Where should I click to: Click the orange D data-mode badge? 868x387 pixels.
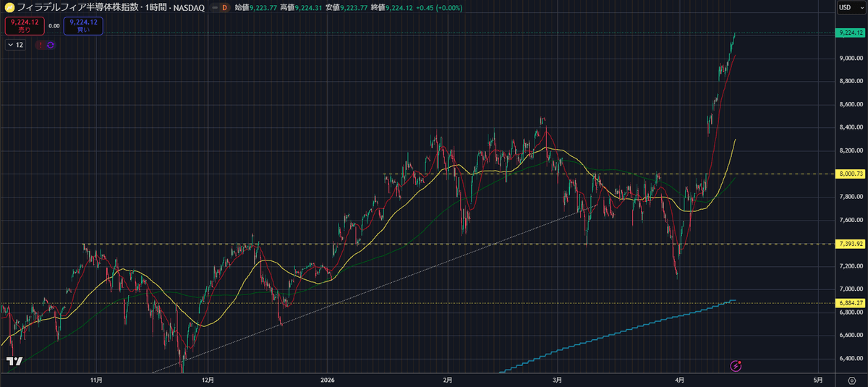coord(224,7)
